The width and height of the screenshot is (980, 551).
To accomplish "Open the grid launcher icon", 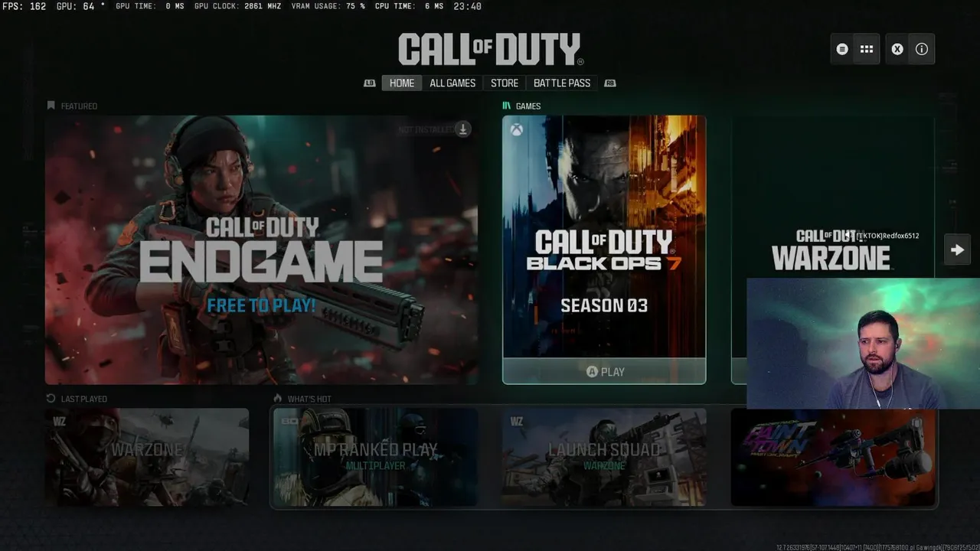I will [x=867, y=49].
